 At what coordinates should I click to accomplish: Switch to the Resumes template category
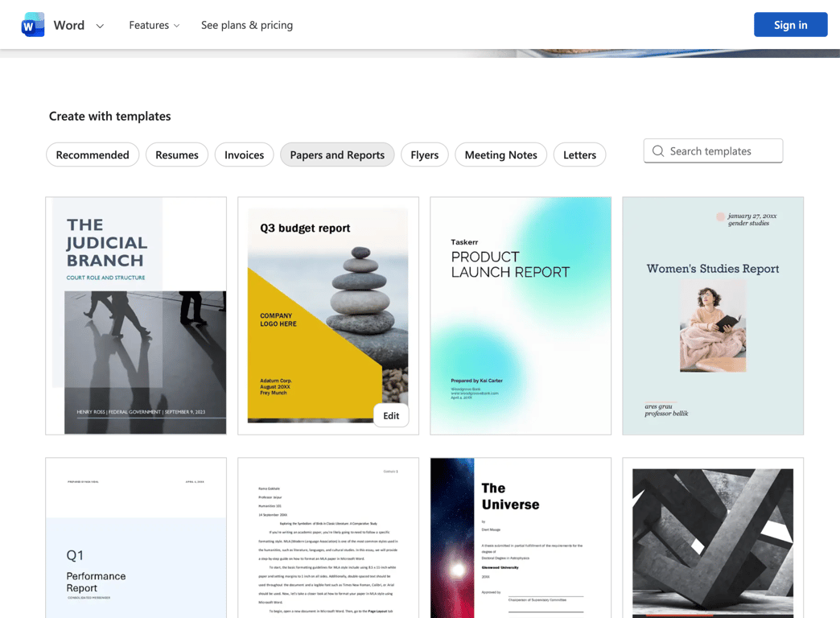177,154
